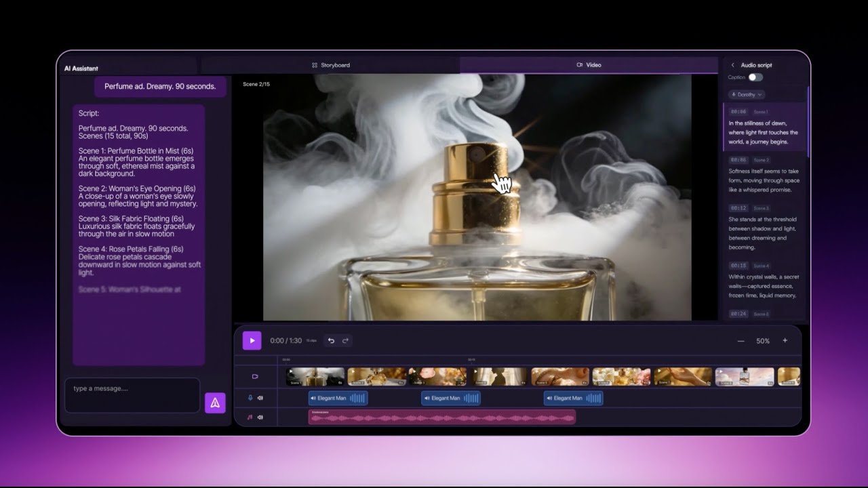Image resolution: width=868 pixels, height=488 pixels.
Task: Toggle the Caption switch
Action: pyautogui.click(x=755, y=77)
